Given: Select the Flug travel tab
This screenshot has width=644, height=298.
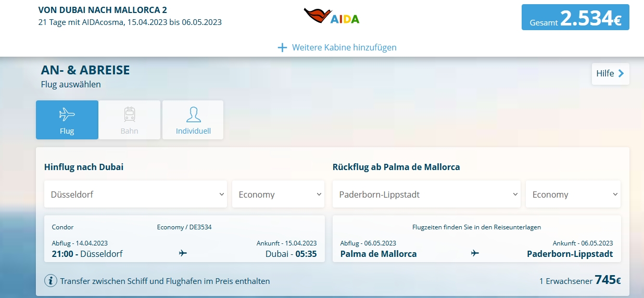Looking at the screenshot, I should [x=67, y=120].
